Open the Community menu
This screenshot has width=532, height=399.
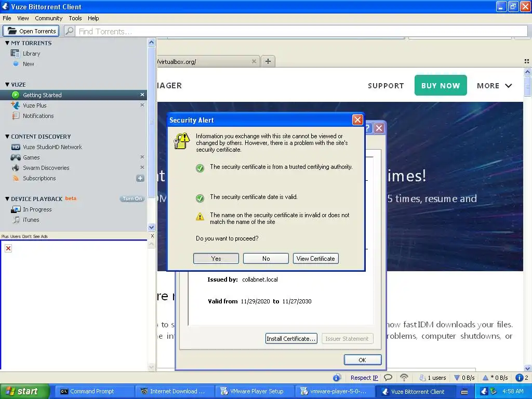click(x=48, y=18)
